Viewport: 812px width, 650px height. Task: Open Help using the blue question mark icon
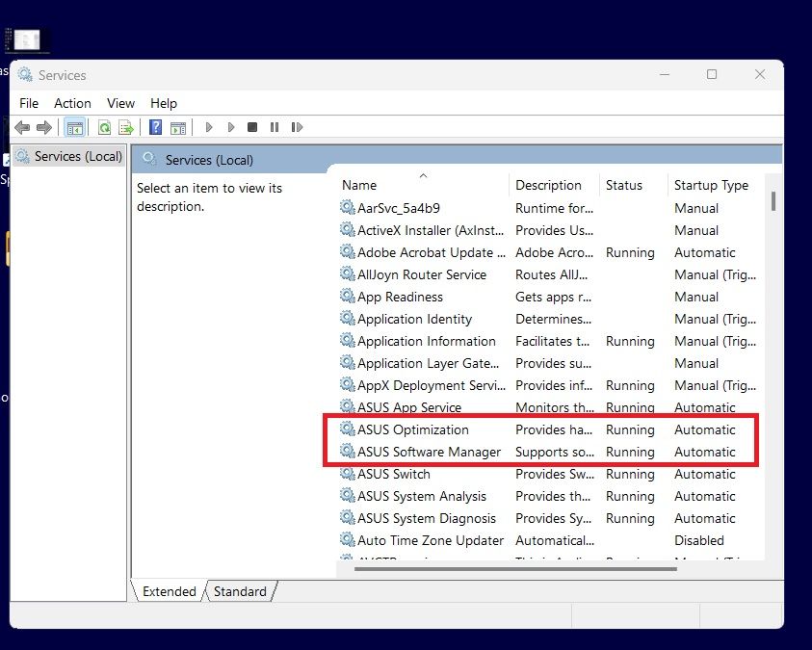(x=155, y=126)
